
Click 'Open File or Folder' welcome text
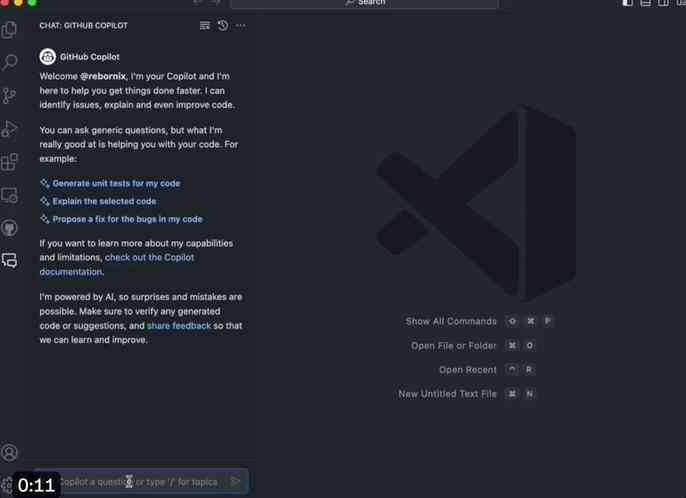[454, 346]
